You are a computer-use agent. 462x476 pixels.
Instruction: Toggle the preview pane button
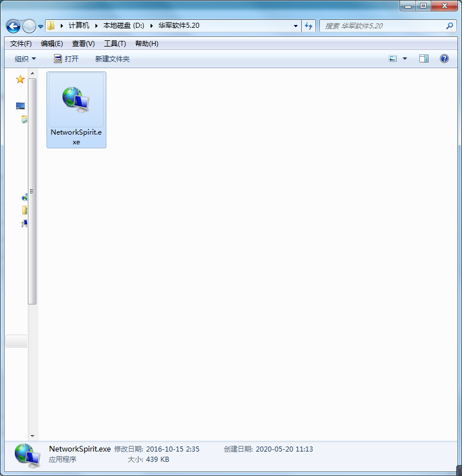tap(424, 59)
